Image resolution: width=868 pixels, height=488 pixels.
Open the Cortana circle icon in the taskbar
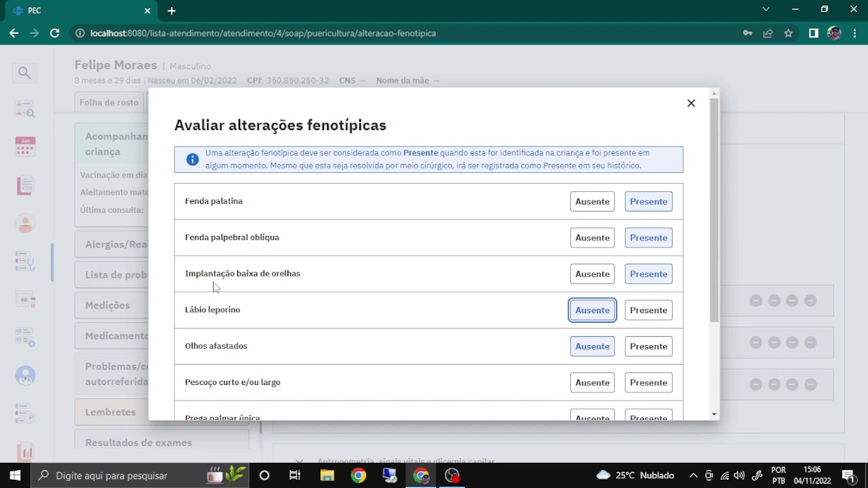pos(264,475)
